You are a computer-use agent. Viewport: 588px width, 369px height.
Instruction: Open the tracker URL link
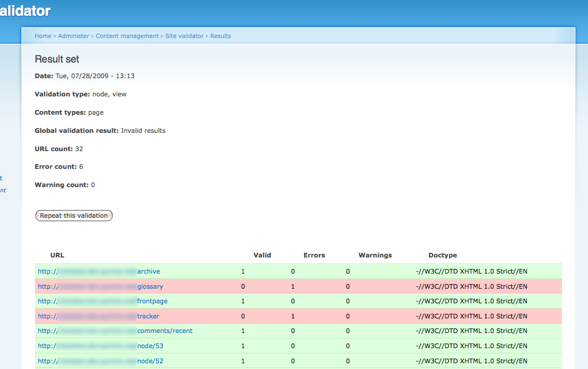[x=99, y=316]
